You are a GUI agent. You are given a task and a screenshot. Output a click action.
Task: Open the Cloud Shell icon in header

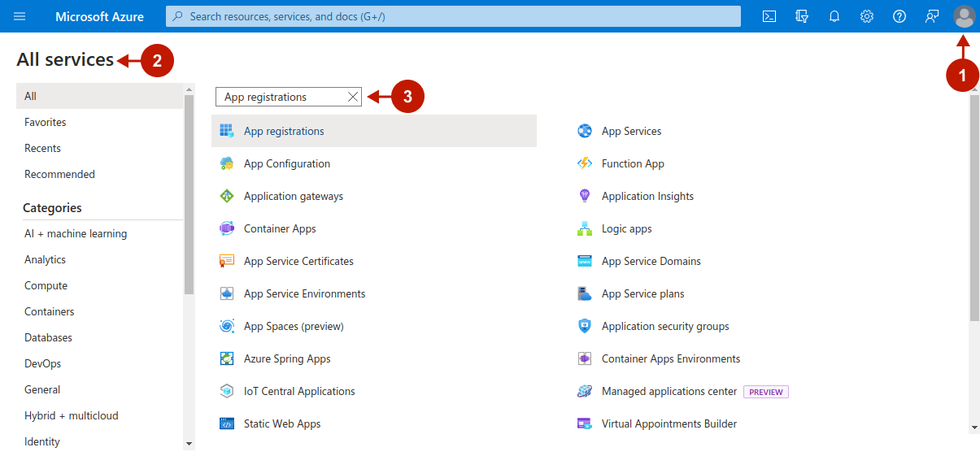769,16
